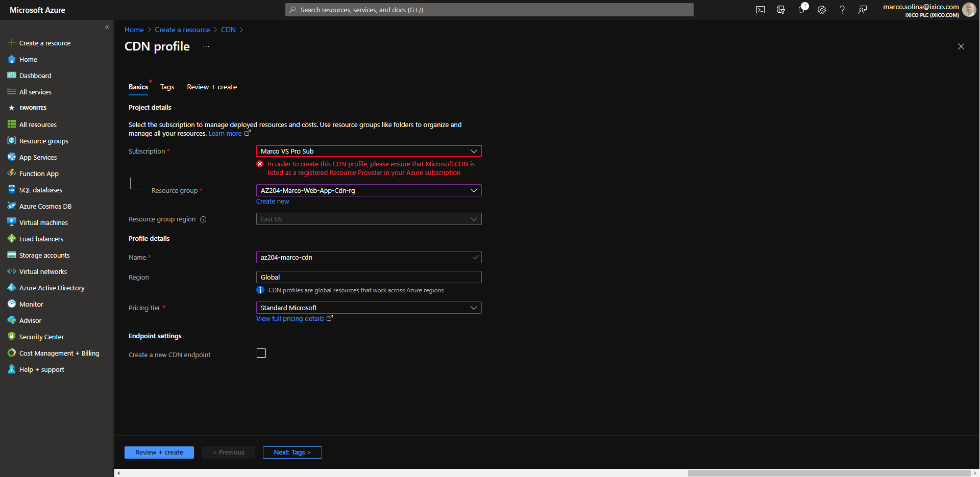Check the Create a new CDN endpoint box
This screenshot has height=477, width=980.
click(261, 353)
